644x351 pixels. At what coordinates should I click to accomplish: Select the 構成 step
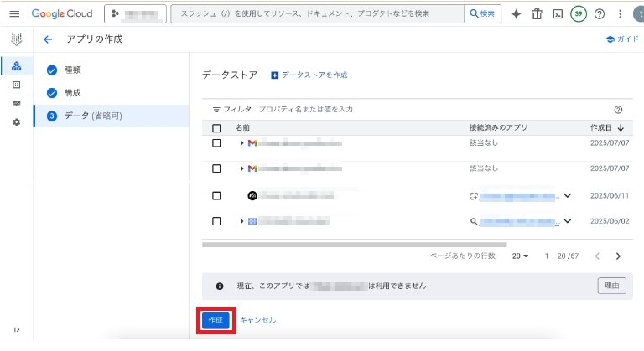pos(72,92)
